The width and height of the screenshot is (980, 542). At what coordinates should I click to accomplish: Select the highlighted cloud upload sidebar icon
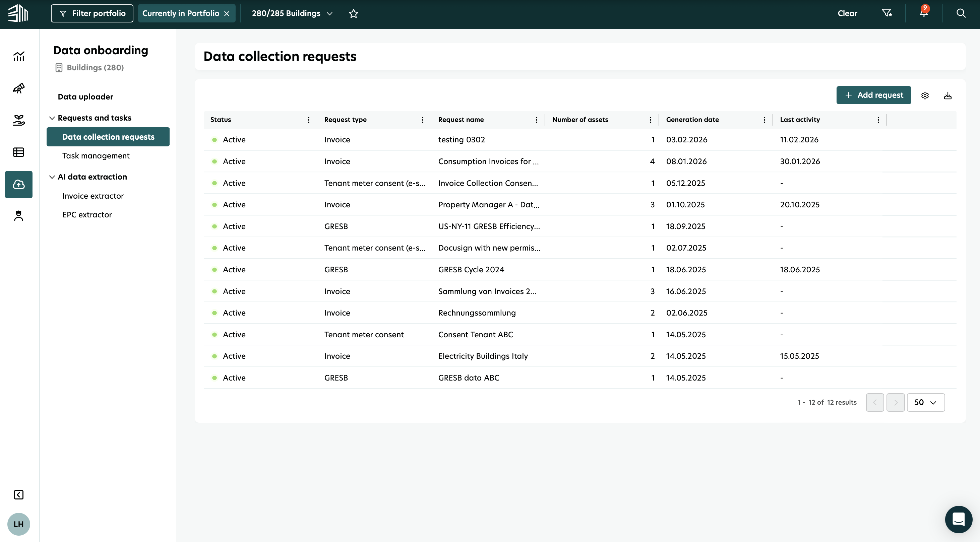pyautogui.click(x=19, y=185)
